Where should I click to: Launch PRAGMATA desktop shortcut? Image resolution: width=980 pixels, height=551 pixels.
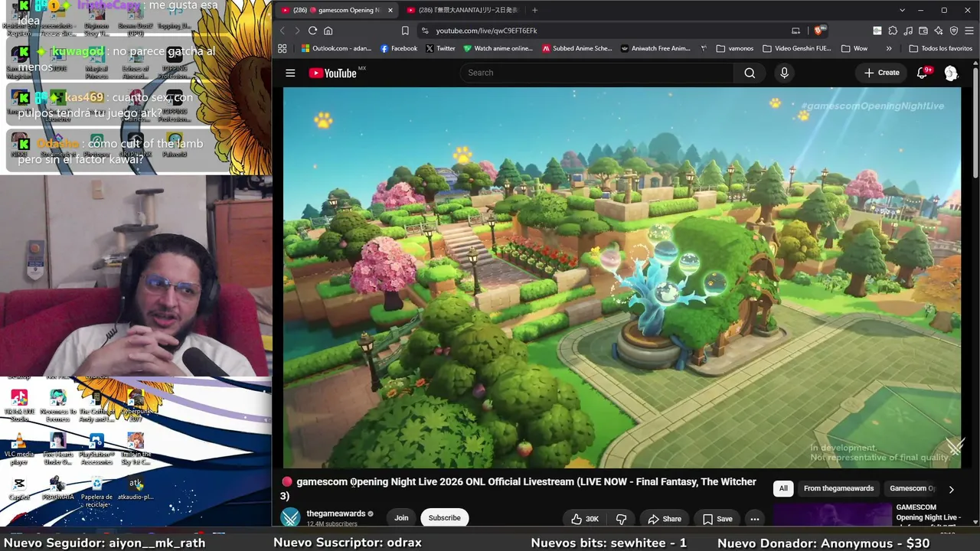click(x=57, y=488)
